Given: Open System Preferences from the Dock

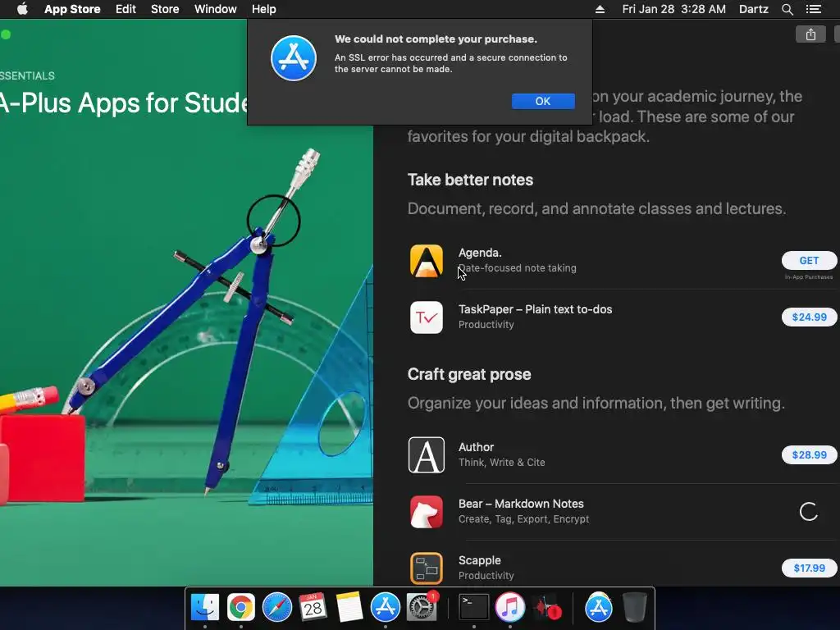Looking at the screenshot, I should pyautogui.click(x=422, y=607).
